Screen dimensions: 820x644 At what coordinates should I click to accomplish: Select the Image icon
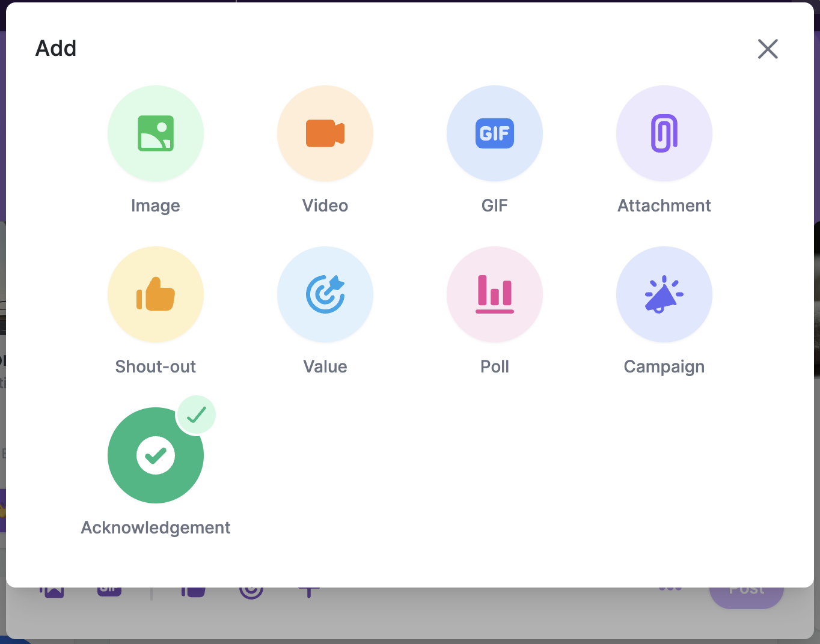(x=156, y=133)
